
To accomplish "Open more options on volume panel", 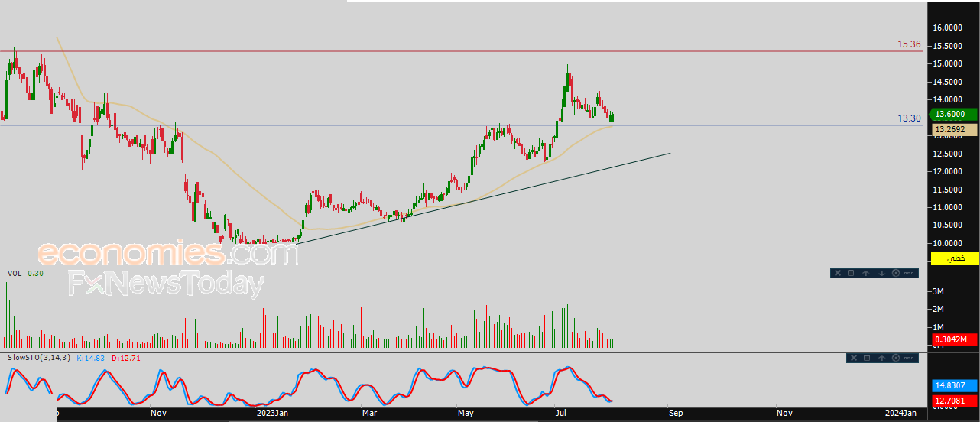I will pos(909,273).
